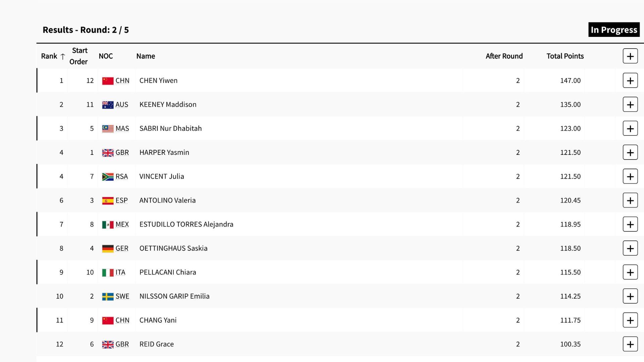The image size is (644, 362).
Task: Click the In Progress status badge
Action: [x=613, y=30]
